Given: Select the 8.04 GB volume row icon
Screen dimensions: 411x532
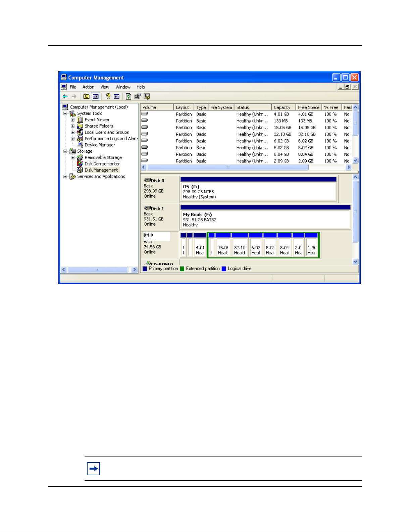Looking at the screenshot, I should click(145, 154).
